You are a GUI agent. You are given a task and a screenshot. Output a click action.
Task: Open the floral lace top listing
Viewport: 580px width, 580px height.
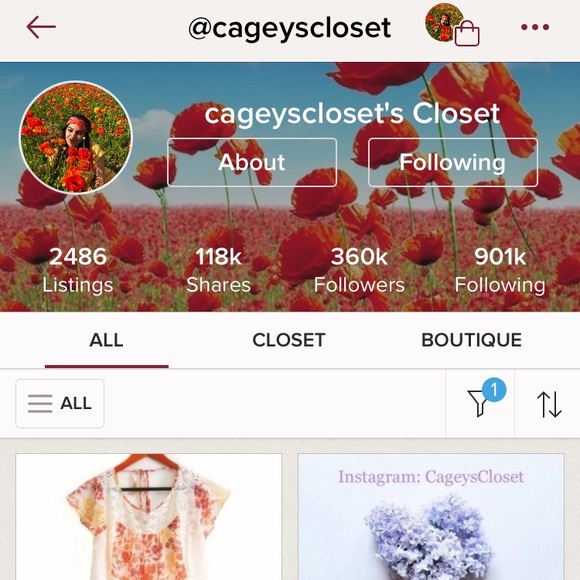149,517
